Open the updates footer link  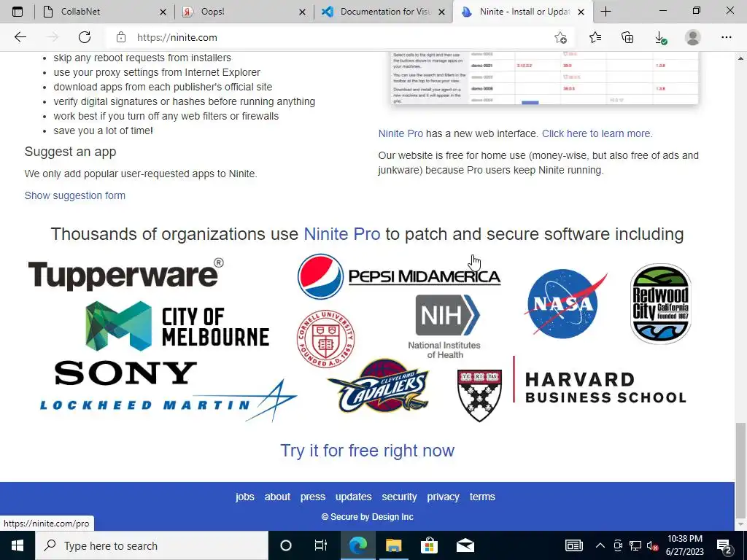(353, 497)
